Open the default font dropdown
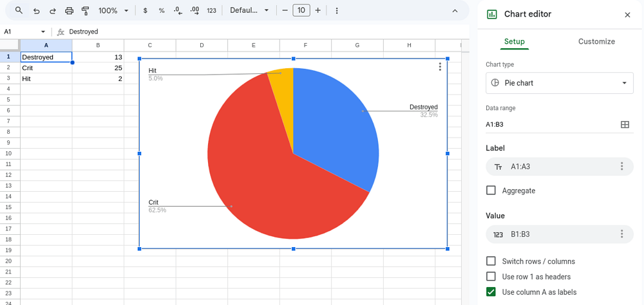Screen dimensions: 644x305 coord(249,10)
